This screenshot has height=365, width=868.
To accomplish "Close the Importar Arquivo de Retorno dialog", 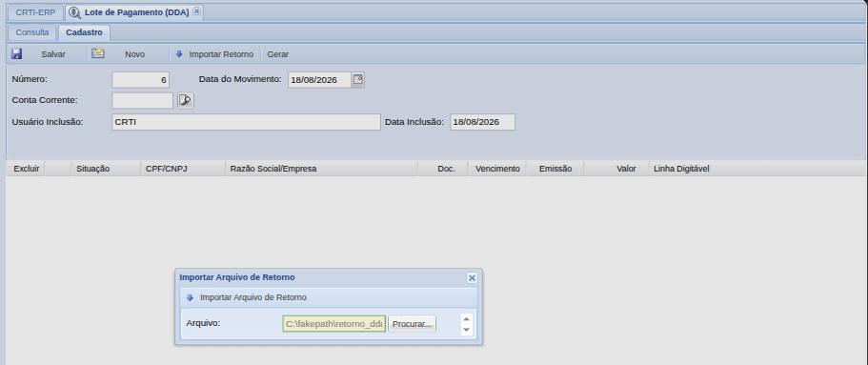I will coord(472,277).
